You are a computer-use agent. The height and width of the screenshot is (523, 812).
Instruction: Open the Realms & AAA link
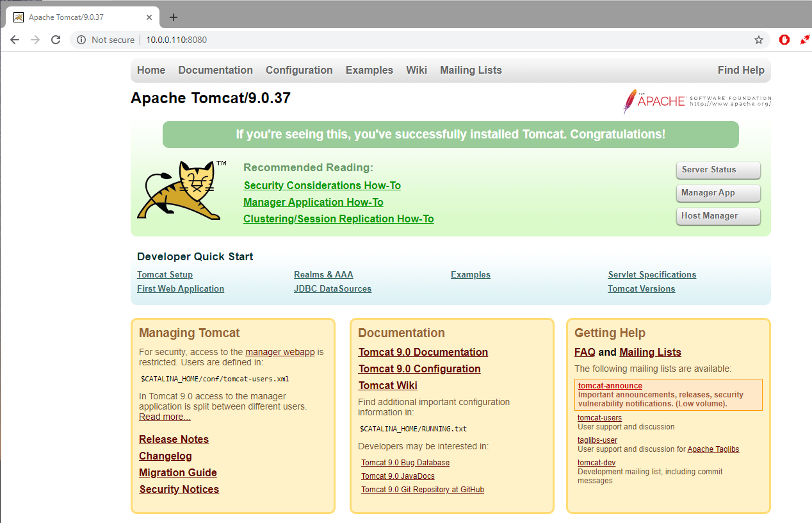323,275
